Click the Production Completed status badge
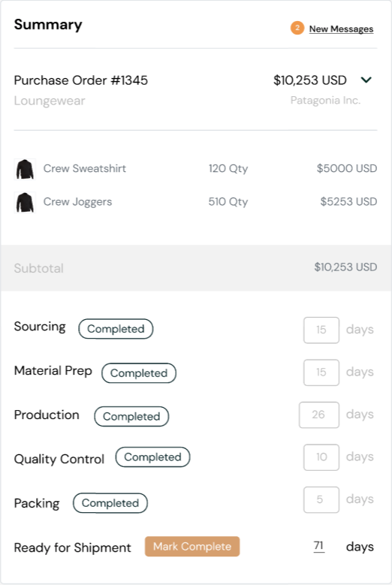This screenshot has width=392, height=585. tap(131, 416)
